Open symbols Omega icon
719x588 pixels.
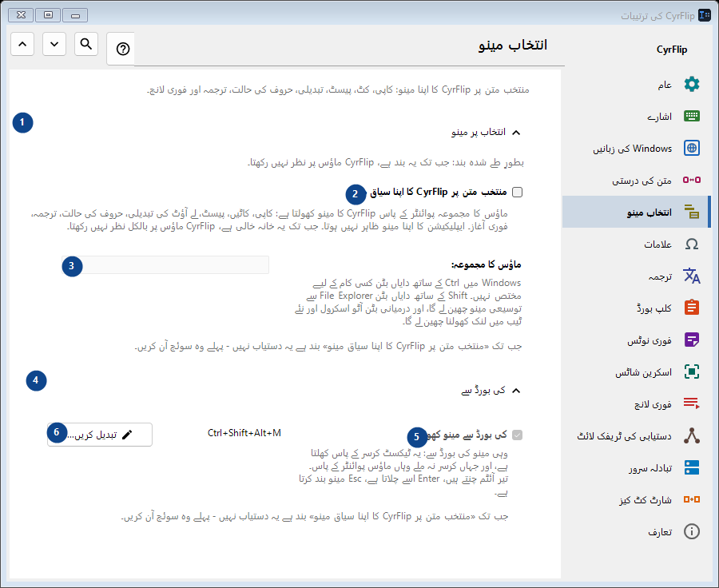692,244
